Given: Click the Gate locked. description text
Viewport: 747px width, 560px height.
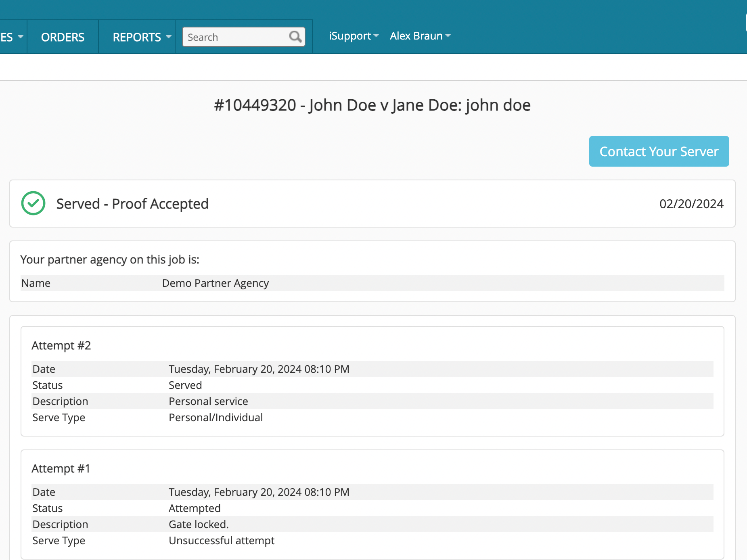Looking at the screenshot, I should pos(199,524).
